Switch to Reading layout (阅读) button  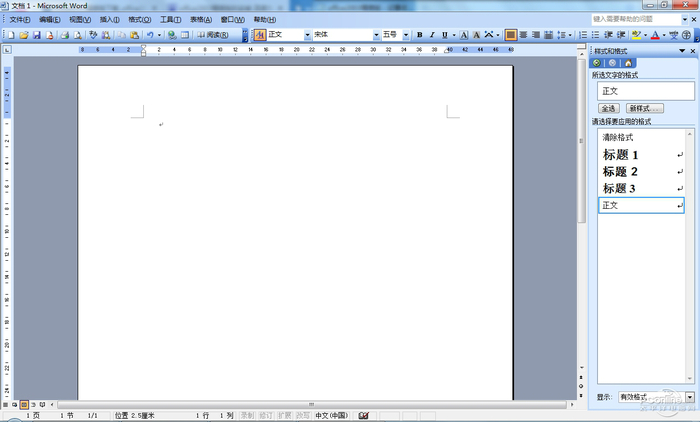click(x=213, y=35)
